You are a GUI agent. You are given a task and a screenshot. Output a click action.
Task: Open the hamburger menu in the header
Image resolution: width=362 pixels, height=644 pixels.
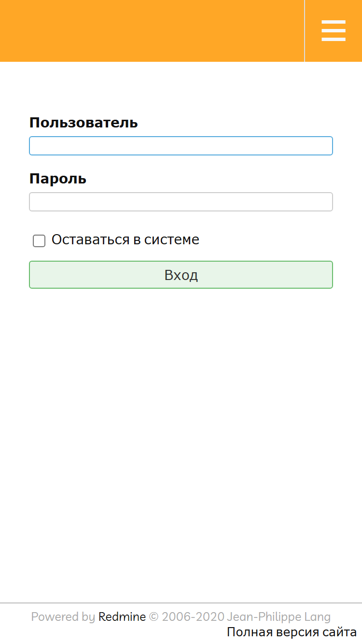pyautogui.click(x=334, y=31)
